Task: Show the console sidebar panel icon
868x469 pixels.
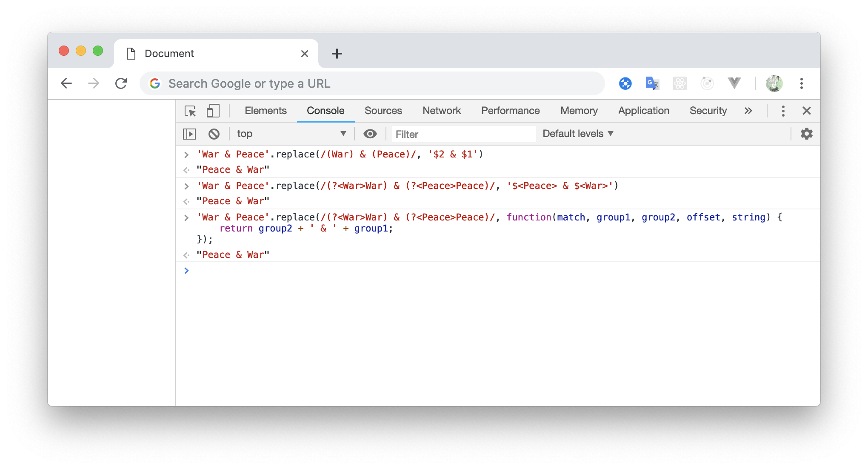Action: coord(189,134)
